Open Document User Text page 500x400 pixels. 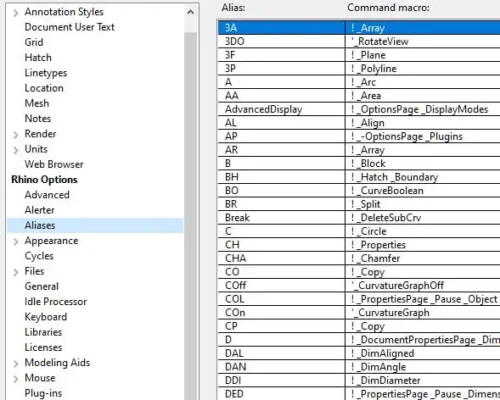pos(69,27)
